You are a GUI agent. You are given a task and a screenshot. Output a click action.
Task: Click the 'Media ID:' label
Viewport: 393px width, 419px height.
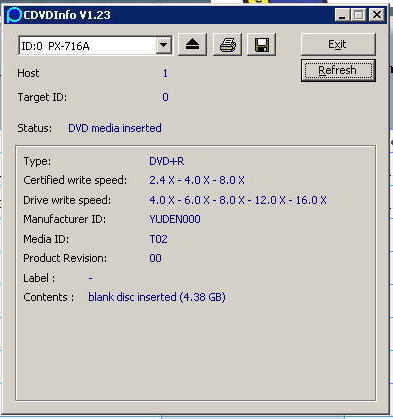[x=46, y=239]
